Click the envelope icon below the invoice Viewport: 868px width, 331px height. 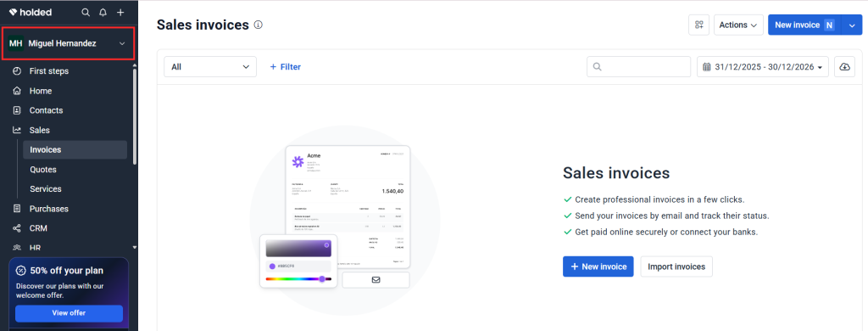[376, 280]
